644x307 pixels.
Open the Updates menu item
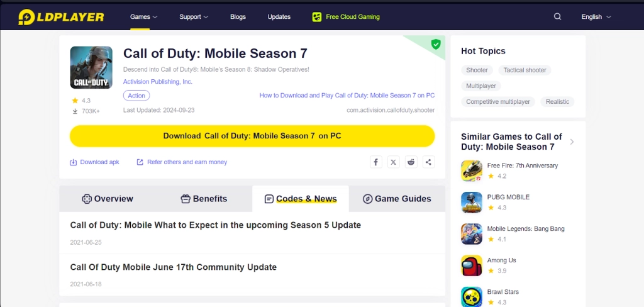(x=279, y=17)
